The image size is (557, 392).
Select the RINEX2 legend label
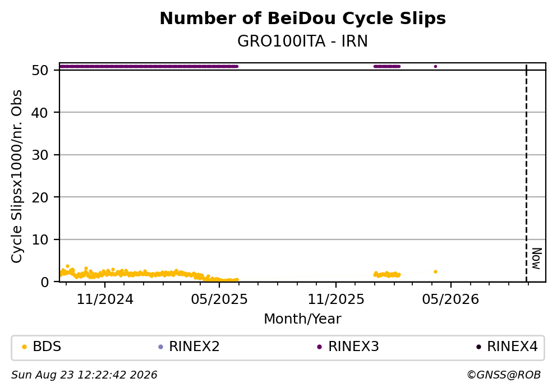(x=194, y=347)
